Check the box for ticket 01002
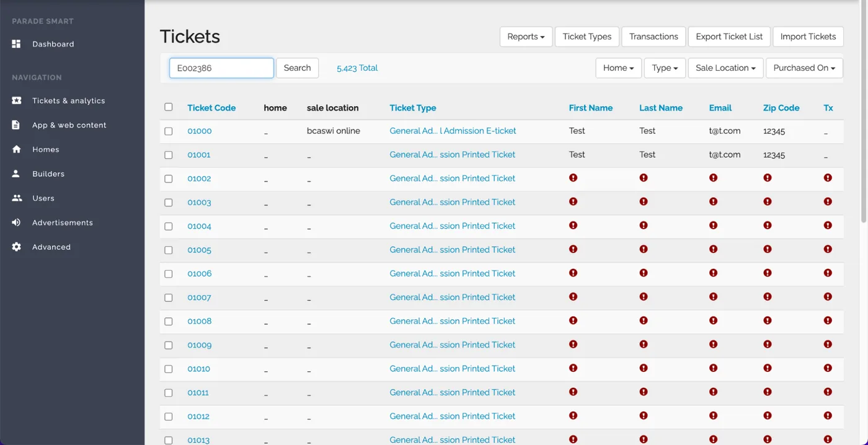The width and height of the screenshot is (868, 445). pyautogui.click(x=169, y=178)
